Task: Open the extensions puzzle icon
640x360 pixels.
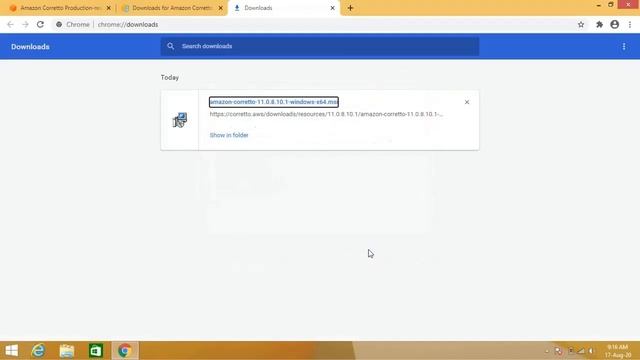Action: (599, 24)
